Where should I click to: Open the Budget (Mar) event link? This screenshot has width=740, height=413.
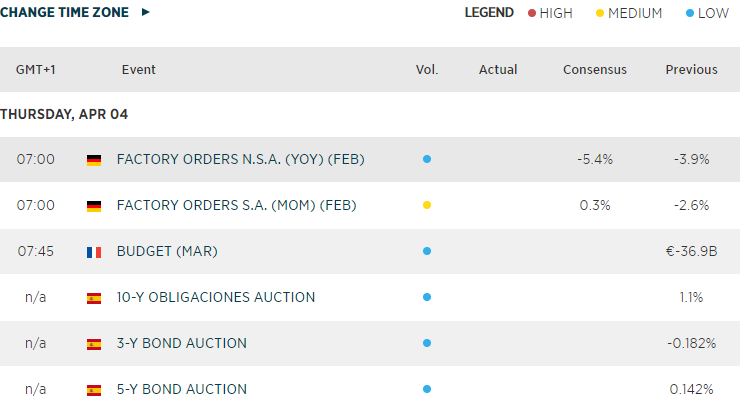tap(167, 252)
